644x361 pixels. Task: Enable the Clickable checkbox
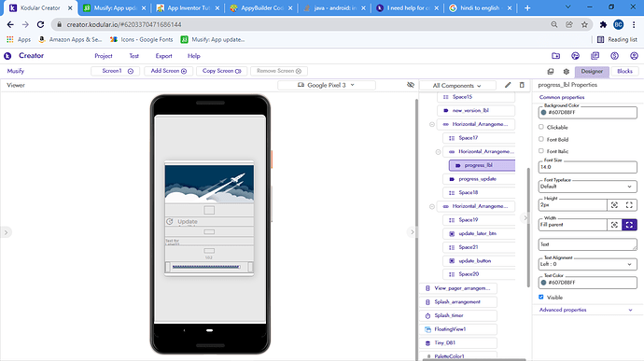pyautogui.click(x=541, y=127)
